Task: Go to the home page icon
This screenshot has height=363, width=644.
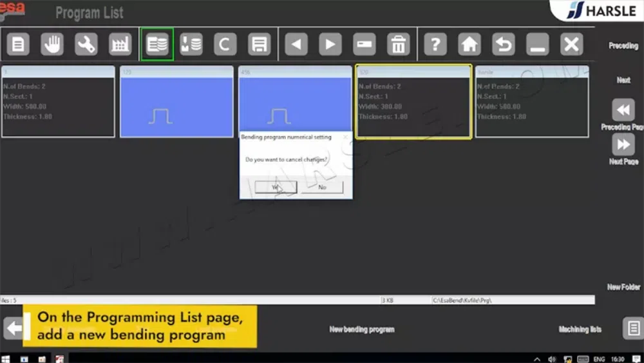Action: [x=469, y=44]
